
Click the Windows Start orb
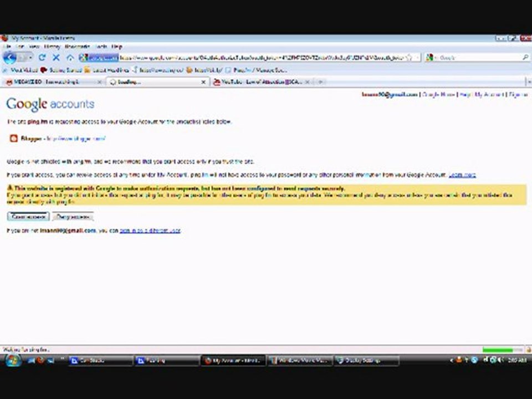13,360
